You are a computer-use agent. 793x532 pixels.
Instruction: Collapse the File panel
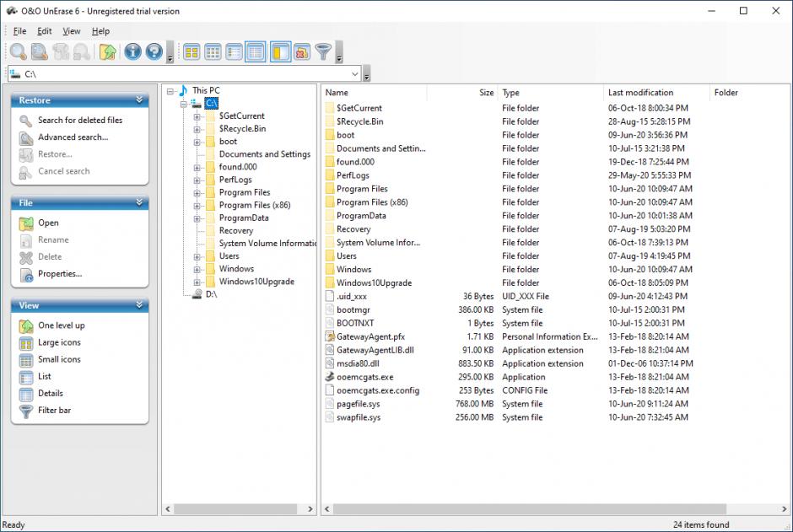click(139, 202)
